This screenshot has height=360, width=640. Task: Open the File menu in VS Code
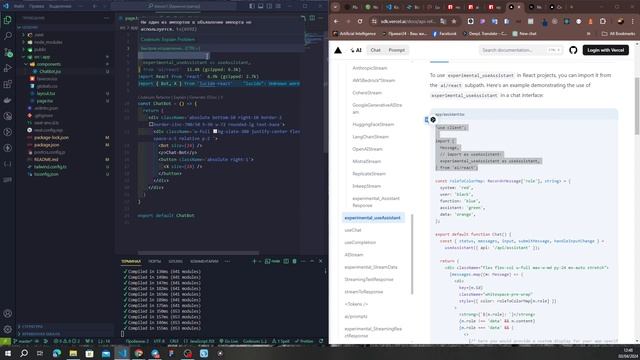coord(19,6)
